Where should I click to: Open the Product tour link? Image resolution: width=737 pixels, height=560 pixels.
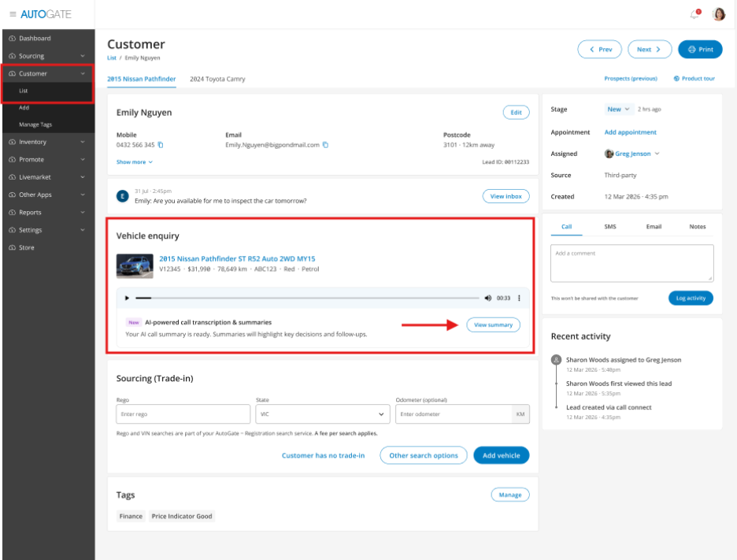click(694, 79)
